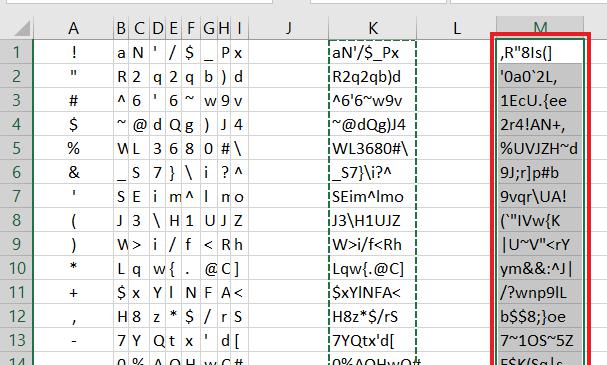The image size is (607, 365).
Task: Click cell A3 with # symbol
Action: pos(74,100)
